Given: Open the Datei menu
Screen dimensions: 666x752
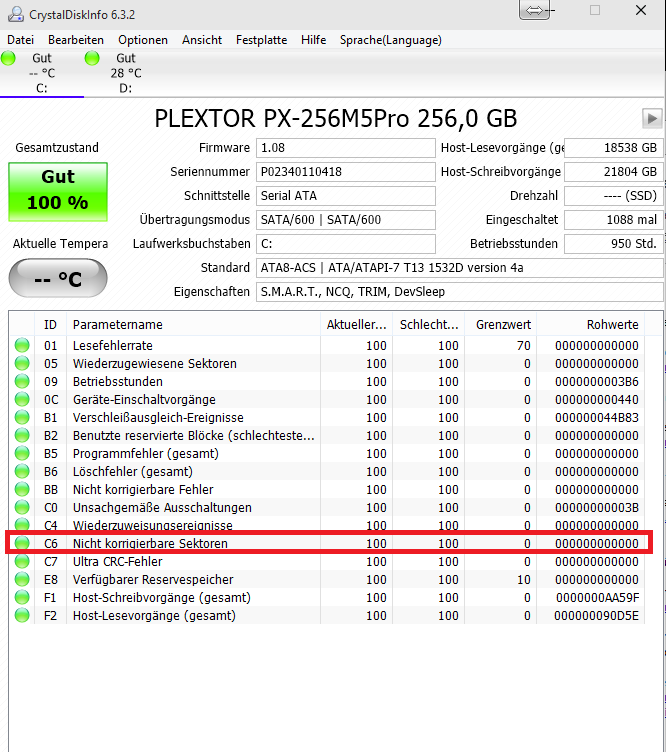Looking at the screenshot, I should pos(20,40).
